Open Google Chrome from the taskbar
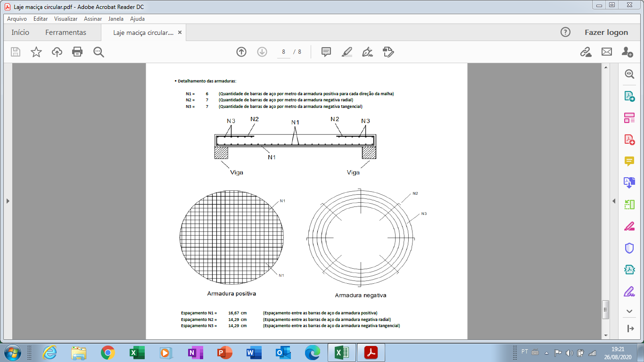 pos(107,352)
